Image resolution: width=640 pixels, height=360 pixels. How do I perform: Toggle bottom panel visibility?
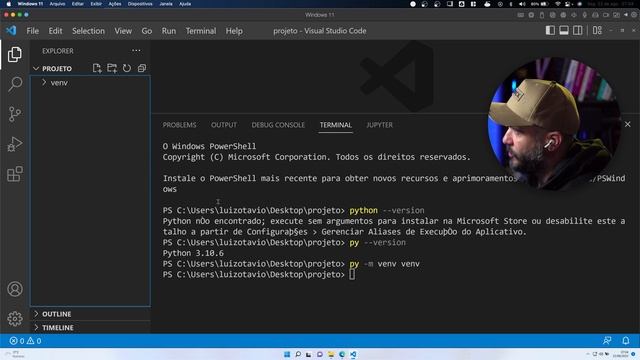(x=564, y=31)
